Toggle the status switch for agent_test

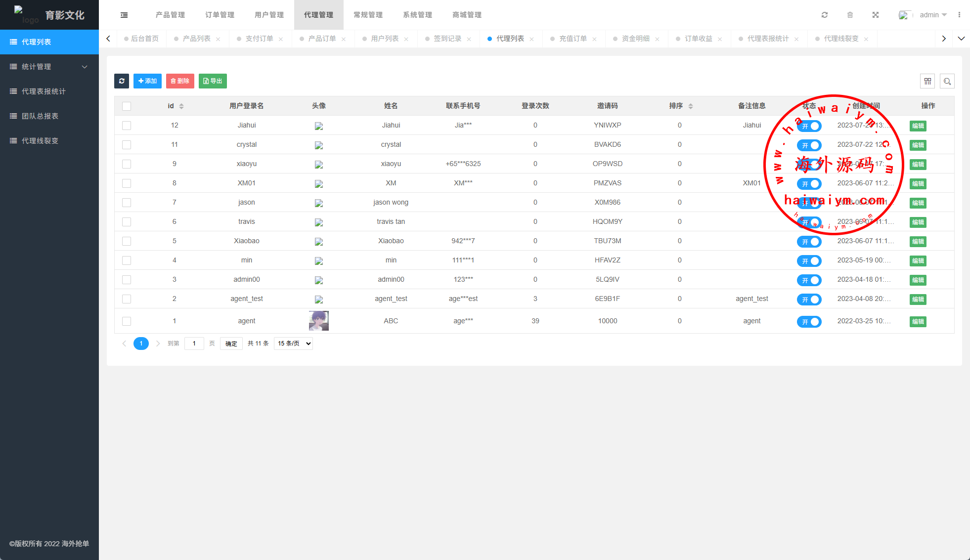(x=809, y=300)
